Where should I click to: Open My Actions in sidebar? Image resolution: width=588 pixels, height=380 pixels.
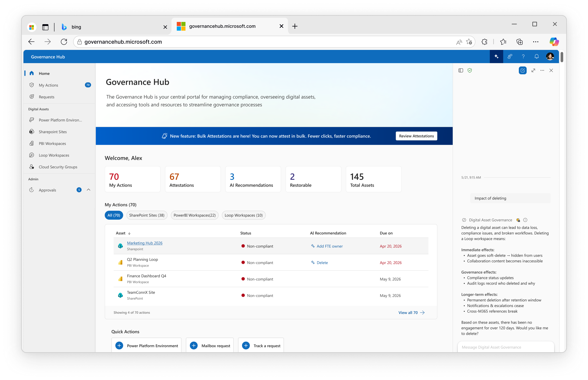click(59, 85)
